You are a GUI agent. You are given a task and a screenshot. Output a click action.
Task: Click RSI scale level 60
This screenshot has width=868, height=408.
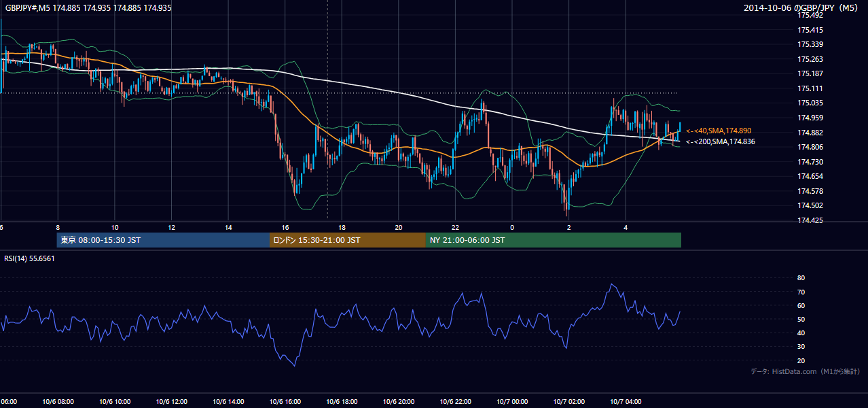point(801,305)
